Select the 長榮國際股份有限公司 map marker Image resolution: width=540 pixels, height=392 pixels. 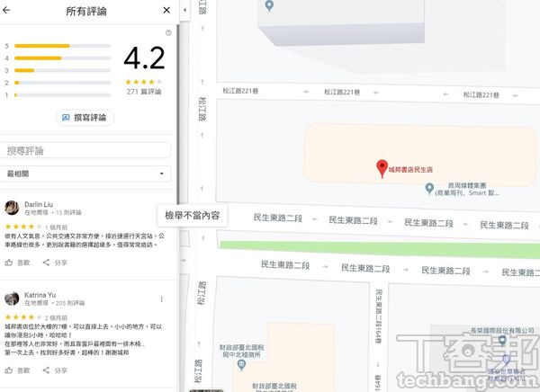coord(502,341)
